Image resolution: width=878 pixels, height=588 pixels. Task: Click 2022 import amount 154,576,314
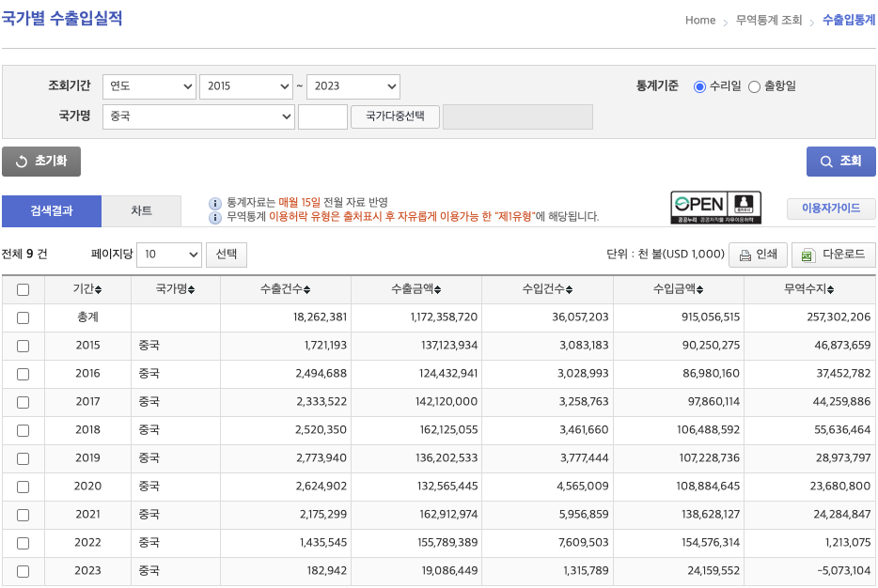[711, 543]
